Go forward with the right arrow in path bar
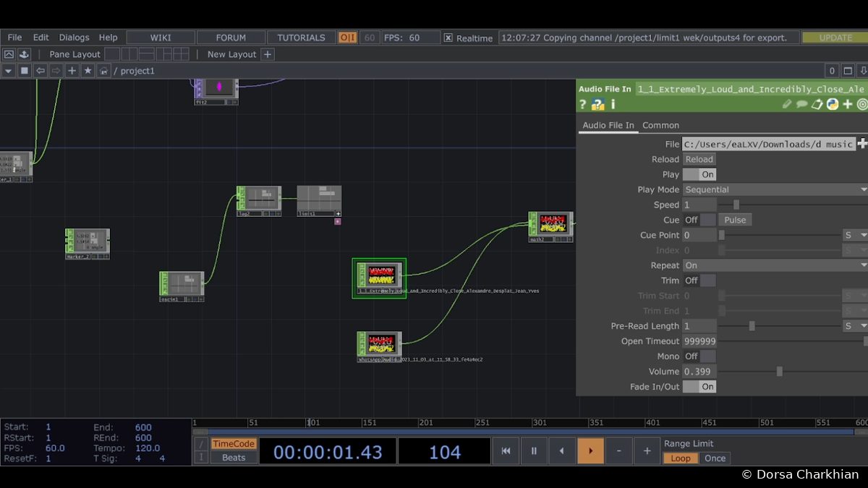 pyautogui.click(x=56, y=71)
